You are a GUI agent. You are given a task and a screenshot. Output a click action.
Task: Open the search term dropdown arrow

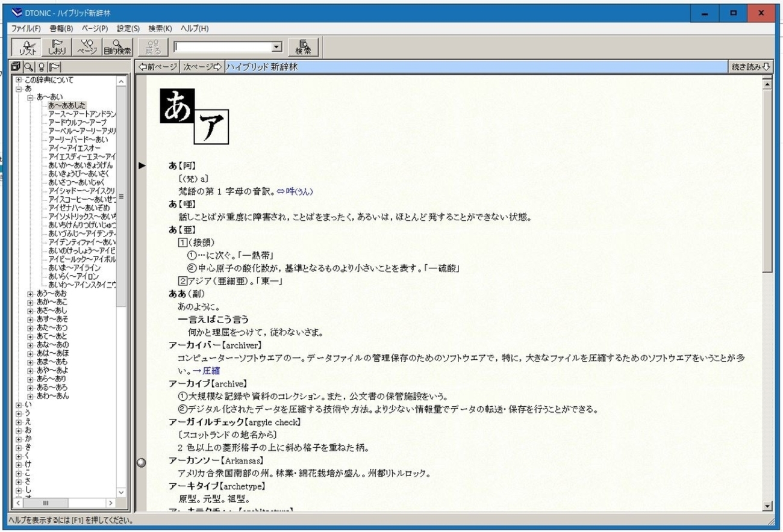276,47
